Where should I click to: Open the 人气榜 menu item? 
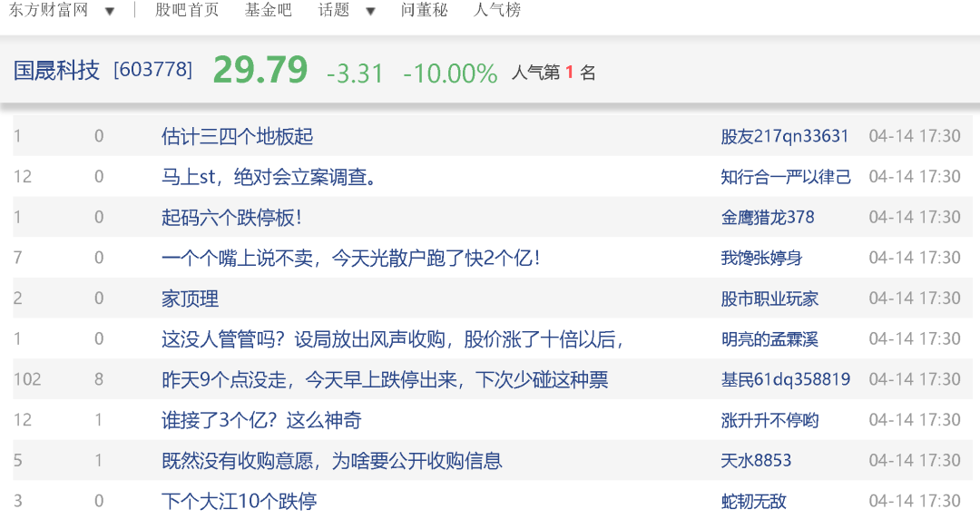tap(497, 10)
